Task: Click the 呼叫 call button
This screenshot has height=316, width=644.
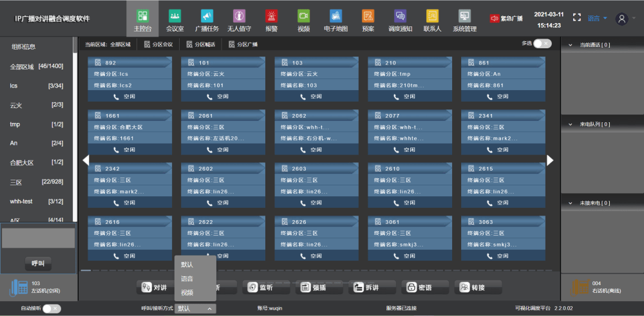Action: pos(38,263)
